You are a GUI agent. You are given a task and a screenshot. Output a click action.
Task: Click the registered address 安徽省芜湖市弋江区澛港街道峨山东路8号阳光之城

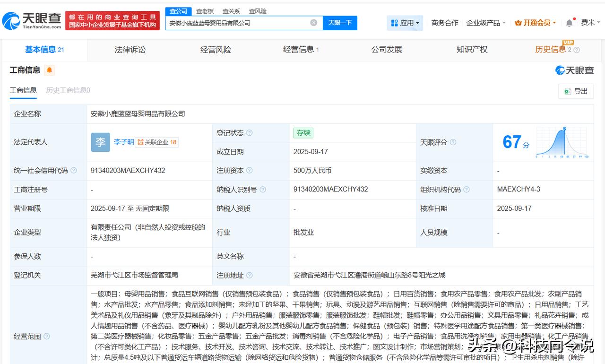369,275
